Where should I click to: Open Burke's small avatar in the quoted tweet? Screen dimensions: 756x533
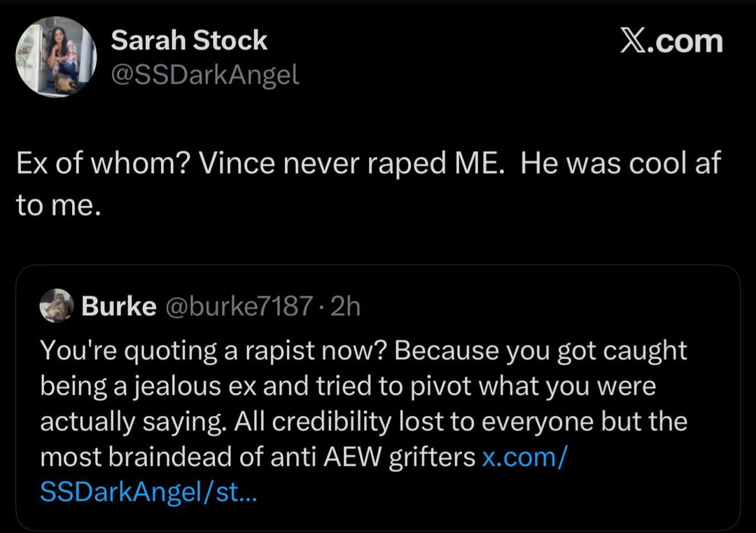[56, 305]
